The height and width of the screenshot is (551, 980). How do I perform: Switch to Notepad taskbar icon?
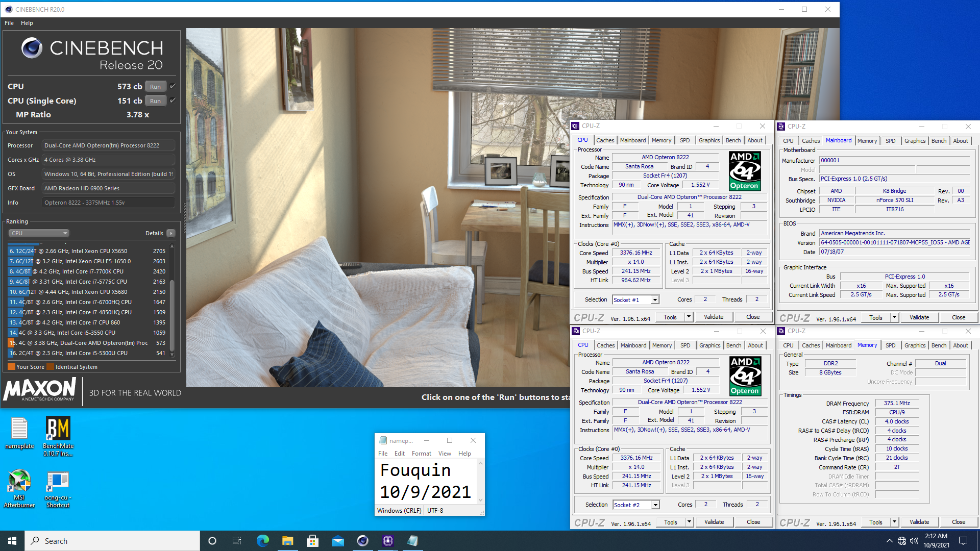413,541
